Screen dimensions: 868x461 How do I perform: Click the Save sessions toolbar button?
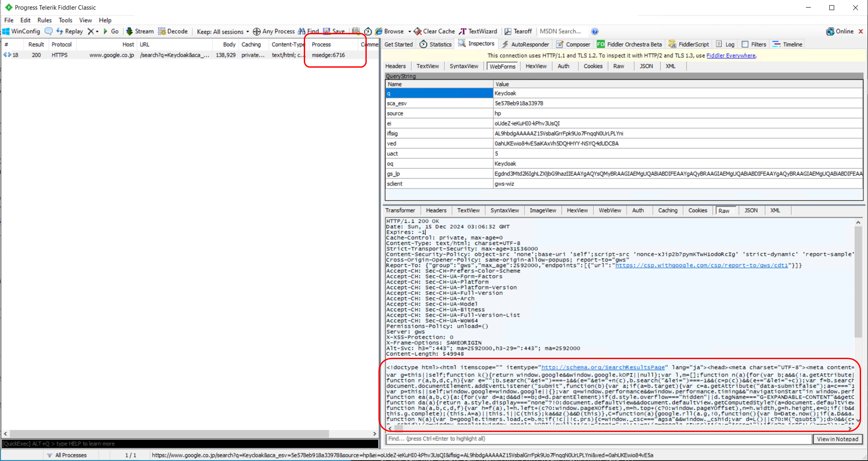pyautogui.click(x=334, y=31)
